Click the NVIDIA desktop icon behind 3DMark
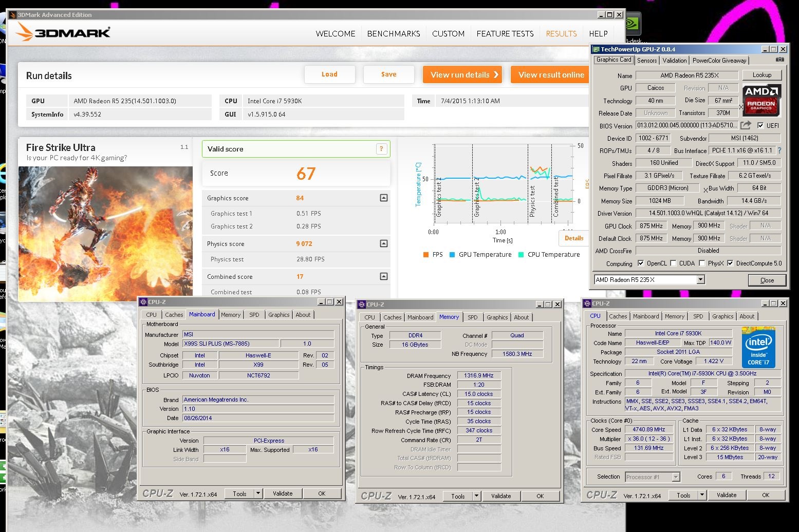Viewport: 799px width, 532px height. click(x=633, y=24)
